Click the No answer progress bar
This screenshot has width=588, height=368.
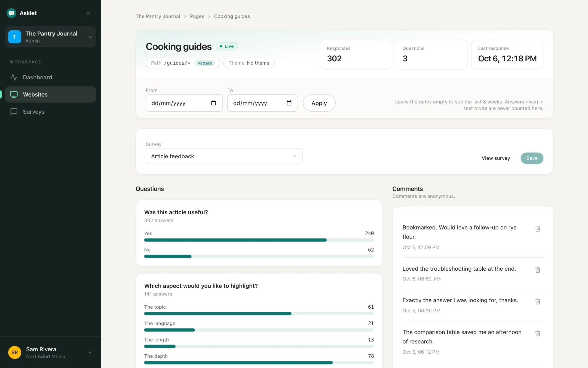(259, 257)
